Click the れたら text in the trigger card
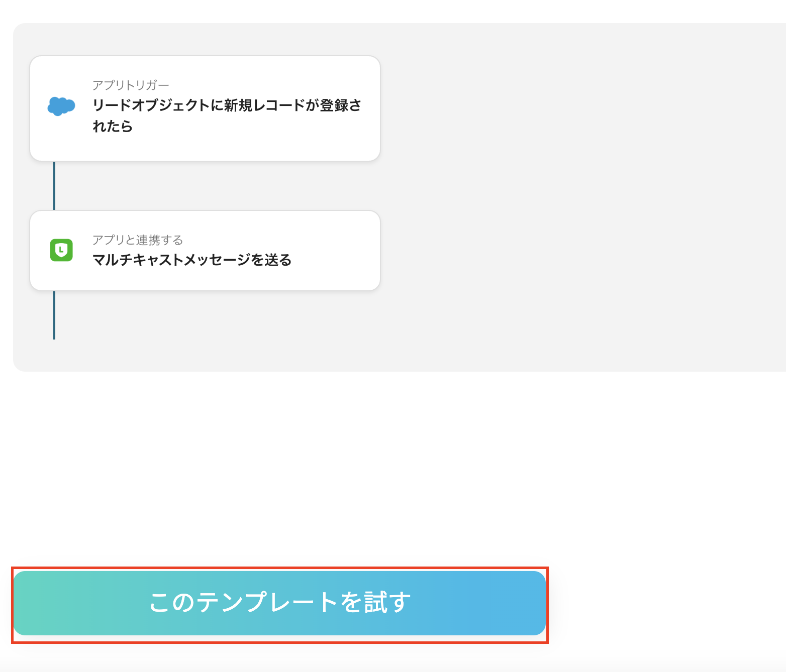 (113, 126)
